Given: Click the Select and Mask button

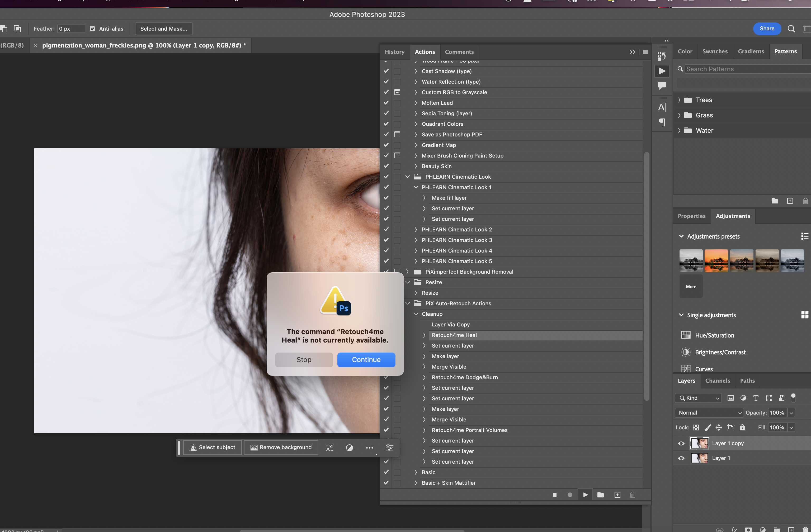Looking at the screenshot, I should pos(164,29).
